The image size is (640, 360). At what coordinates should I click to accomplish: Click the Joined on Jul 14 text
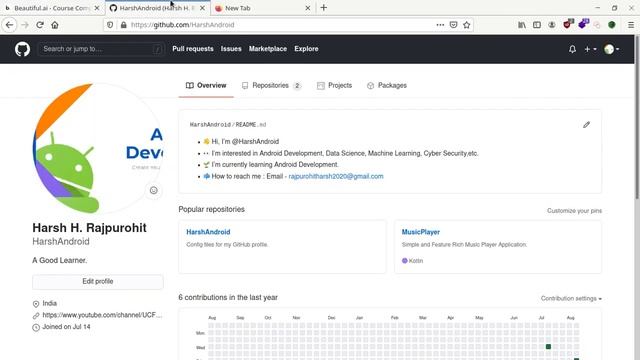[x=66, y=327]
